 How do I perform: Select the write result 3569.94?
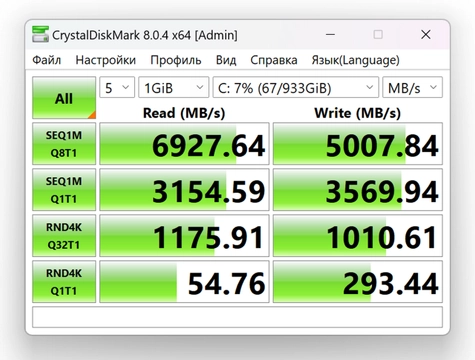click(x=358, y=190)
